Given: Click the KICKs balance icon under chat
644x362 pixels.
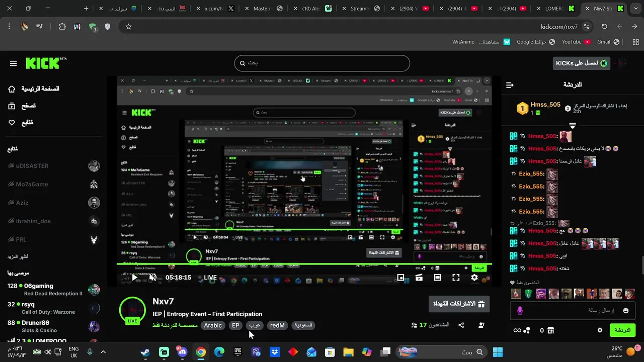Looking at the screenshot, I should 527,330.
